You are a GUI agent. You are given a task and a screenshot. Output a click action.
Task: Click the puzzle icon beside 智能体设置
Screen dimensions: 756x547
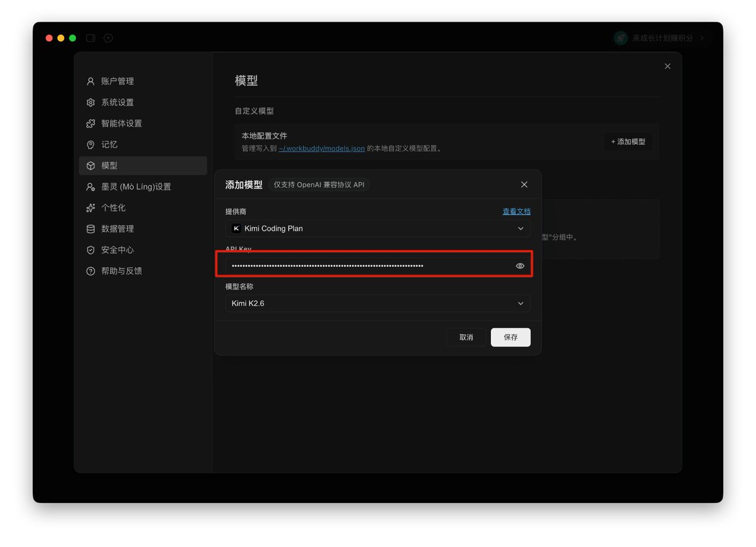point(91,124)
